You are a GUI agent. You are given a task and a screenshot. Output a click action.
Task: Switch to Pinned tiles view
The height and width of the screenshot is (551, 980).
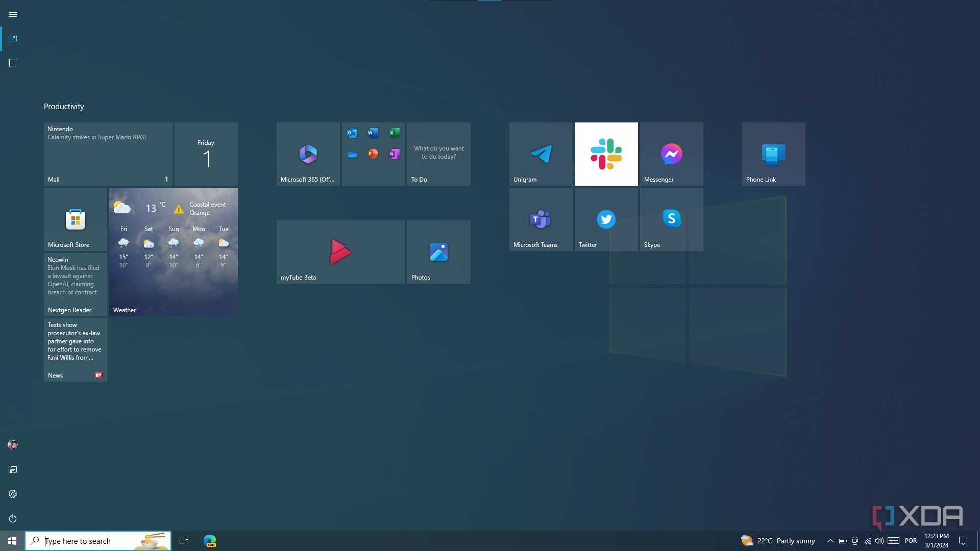click(13, 39)
